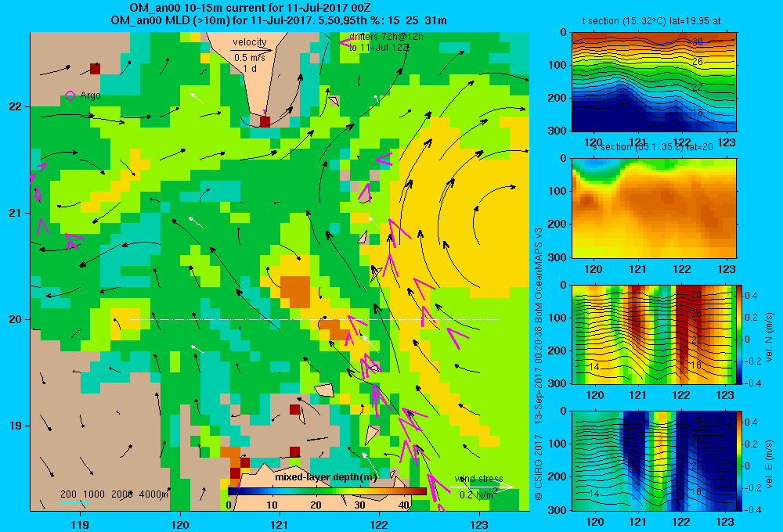Click the dark red square below velocity legend

tap(265, 121)
